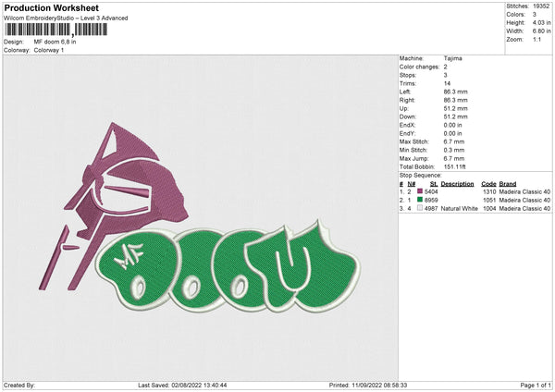Click the 'Description' column header
This screenshot has height=392, width=555.
click(x=457, y=184)
